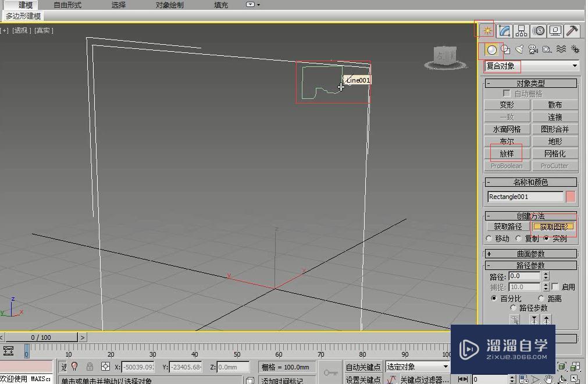Viewport: 588px width, 384px height.
Task: Click the Rectangle001 name field
Action: (525, 197)
